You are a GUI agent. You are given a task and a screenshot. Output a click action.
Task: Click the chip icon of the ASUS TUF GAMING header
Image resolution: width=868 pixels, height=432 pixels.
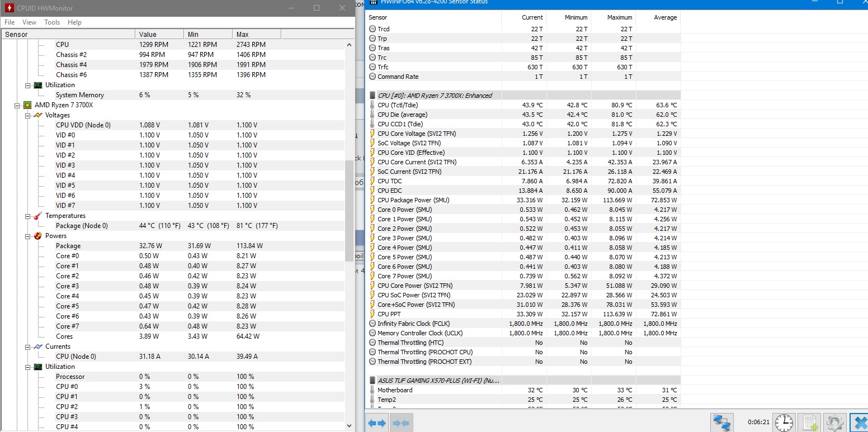(x=372, y=381)
